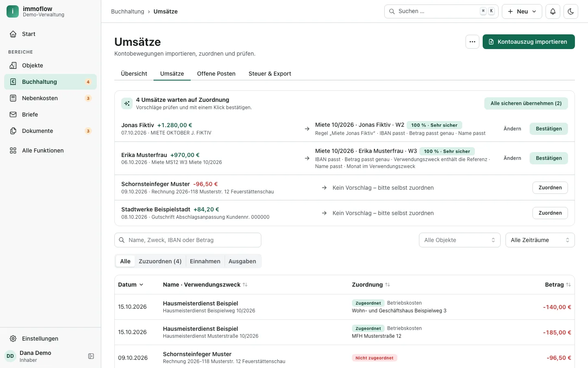The width and height of the screenshot is (588, 368).
Task: Click the immoflow logo icon
Action: coord(13,11)
